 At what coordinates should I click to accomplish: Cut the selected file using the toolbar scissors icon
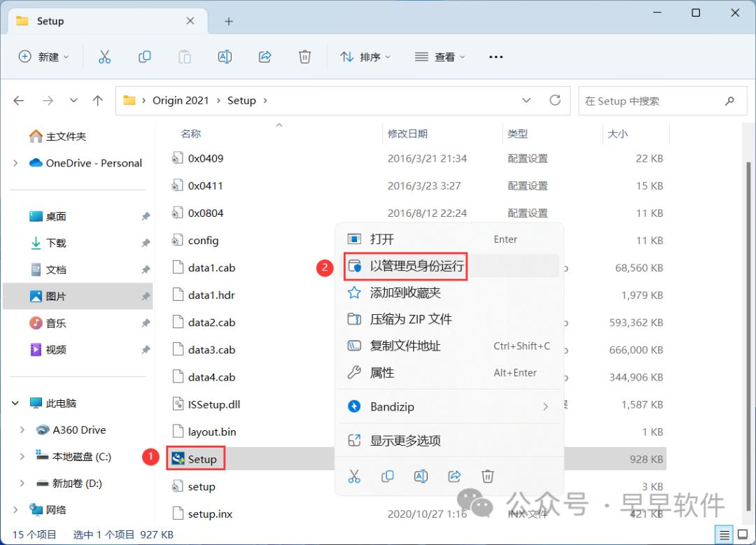tap(104, 57)
